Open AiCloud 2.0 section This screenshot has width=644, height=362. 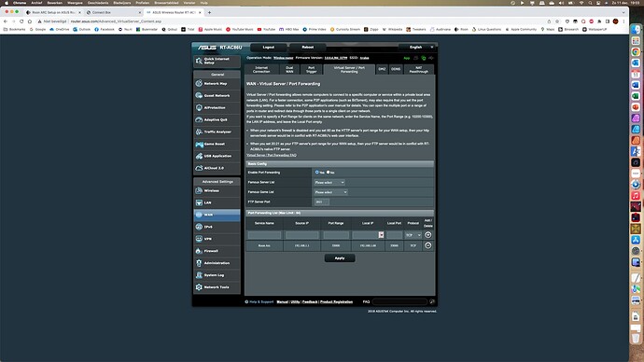[217, 168]
